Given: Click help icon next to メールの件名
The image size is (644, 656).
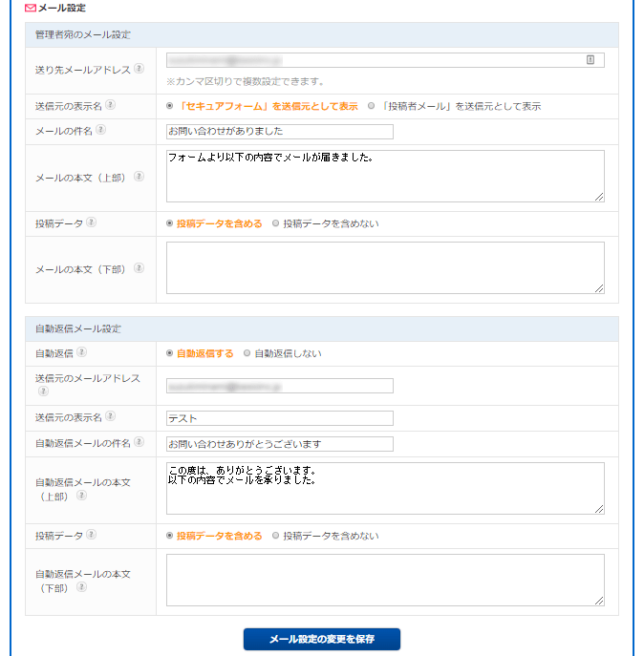Looking at the screenshot, I should click(x=100, y=130).
